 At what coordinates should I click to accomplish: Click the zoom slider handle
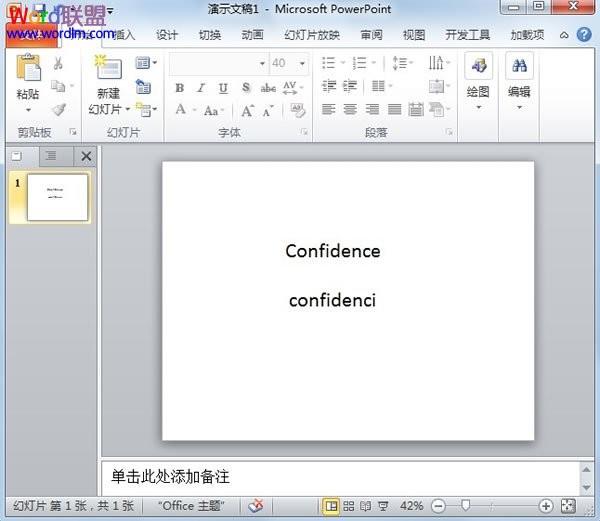tap(465, 506)
